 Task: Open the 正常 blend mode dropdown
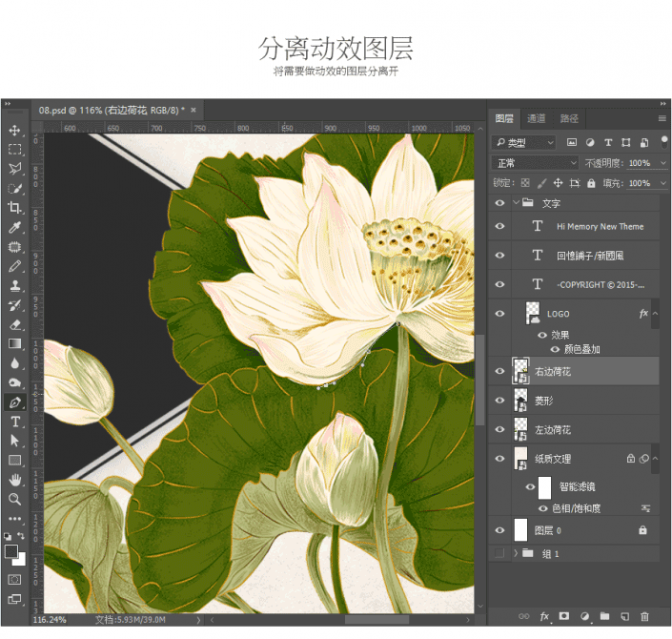535,163
